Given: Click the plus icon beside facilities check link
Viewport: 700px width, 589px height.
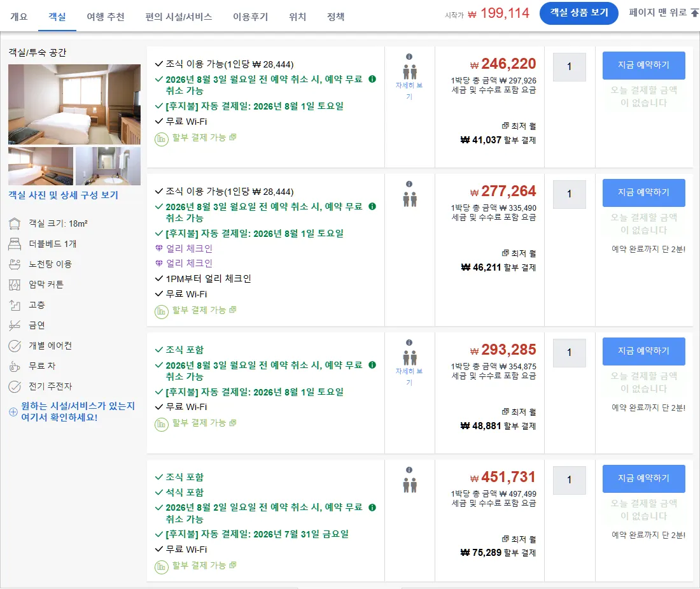Looking at the screenshot, I should pyautogui.click(x=13, y=412).
